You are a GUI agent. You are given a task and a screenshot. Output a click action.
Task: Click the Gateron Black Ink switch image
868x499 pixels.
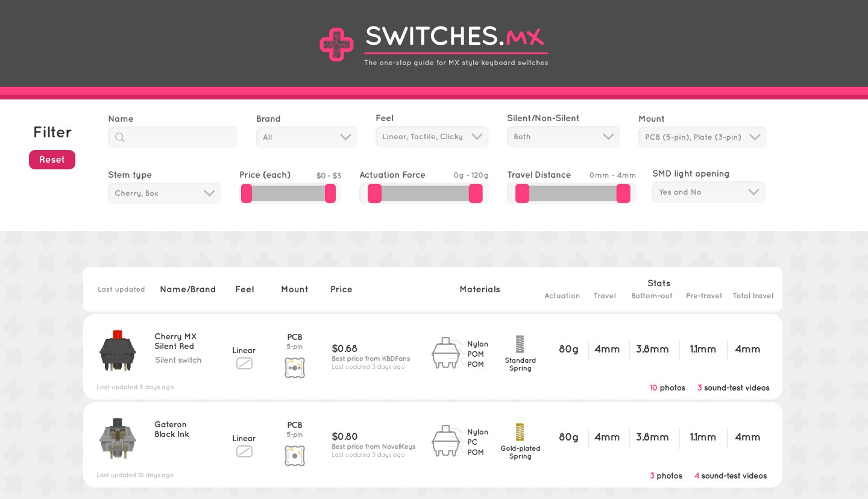[x=118, y=439]
